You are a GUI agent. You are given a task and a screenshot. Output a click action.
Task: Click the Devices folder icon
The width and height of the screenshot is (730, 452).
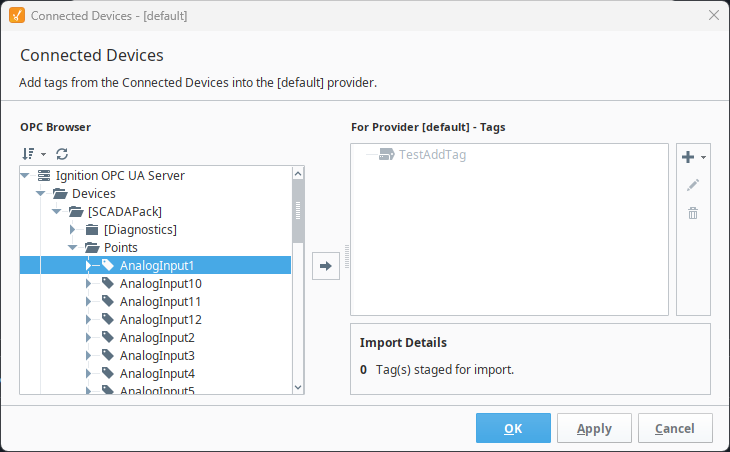point(60,193)
